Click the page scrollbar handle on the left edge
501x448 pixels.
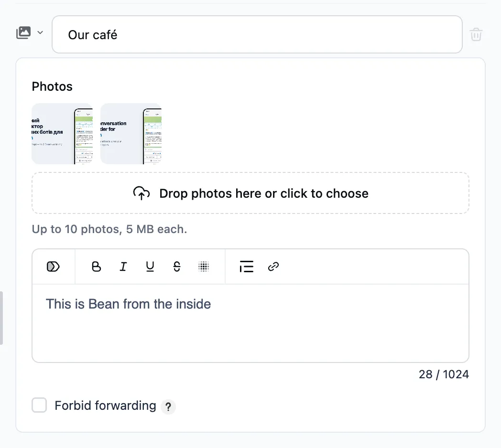point(1,318)
